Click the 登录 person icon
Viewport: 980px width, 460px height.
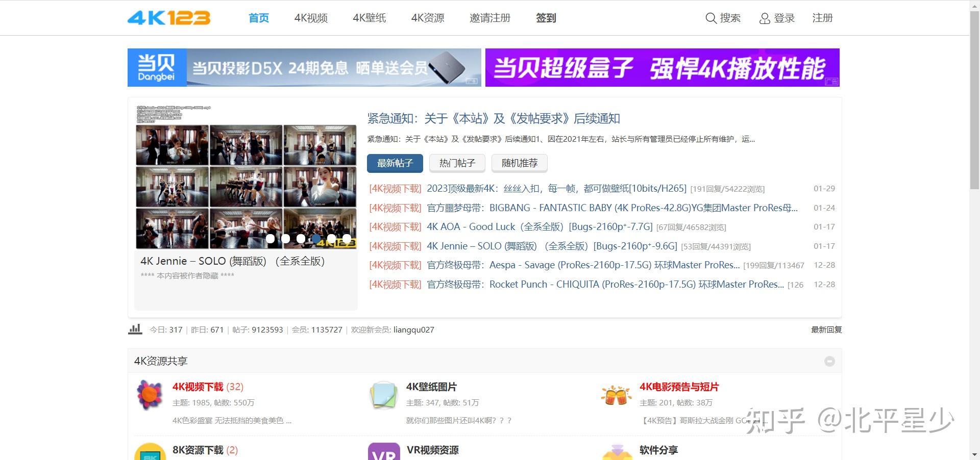pyautogui.click(x=764, y=18)
